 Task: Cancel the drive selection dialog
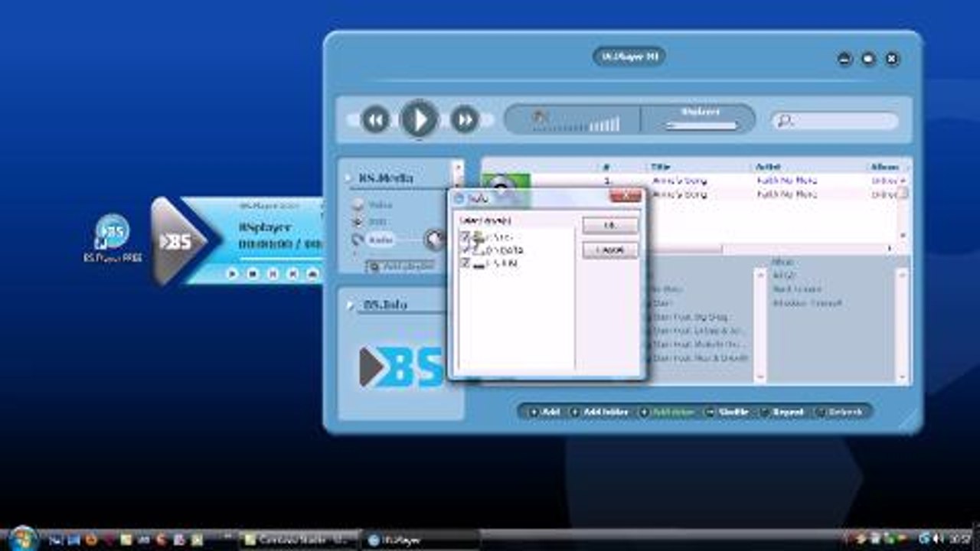point(610,250)
